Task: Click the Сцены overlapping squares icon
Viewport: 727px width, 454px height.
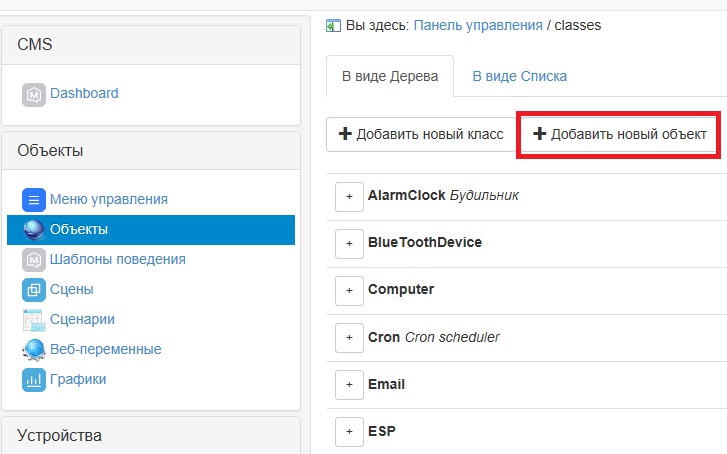Action: (34, 289)
